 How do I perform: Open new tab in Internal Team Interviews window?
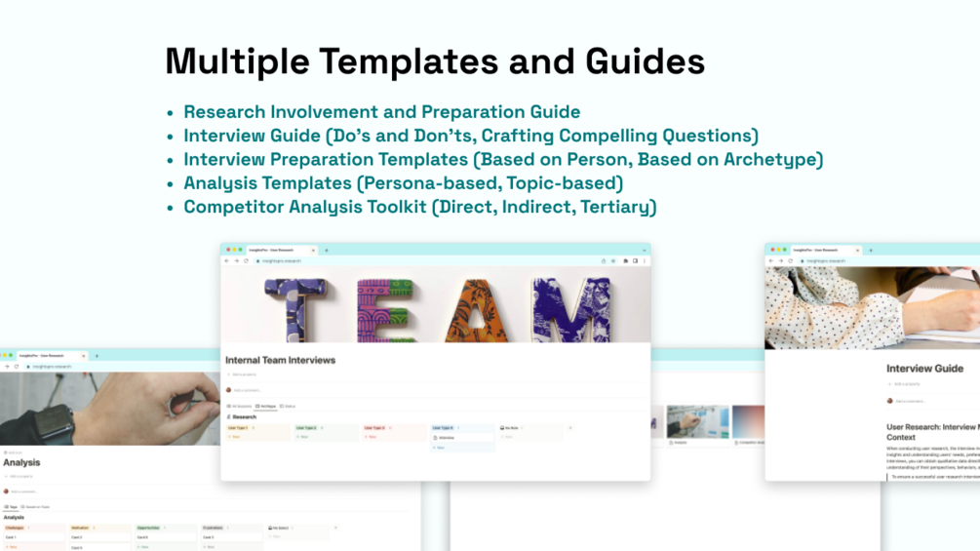(327, 251)
